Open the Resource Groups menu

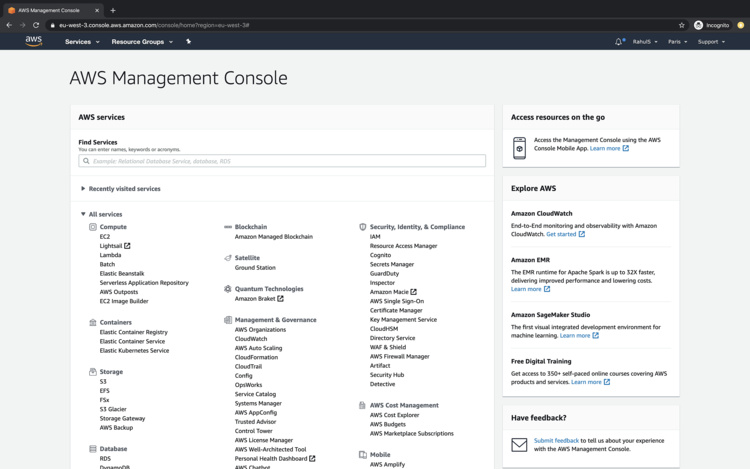pyautogui.click(x=142, y=42)
